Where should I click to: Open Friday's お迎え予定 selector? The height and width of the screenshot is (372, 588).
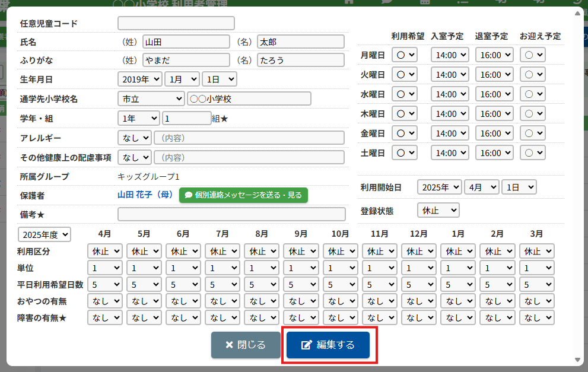(532, 133)
